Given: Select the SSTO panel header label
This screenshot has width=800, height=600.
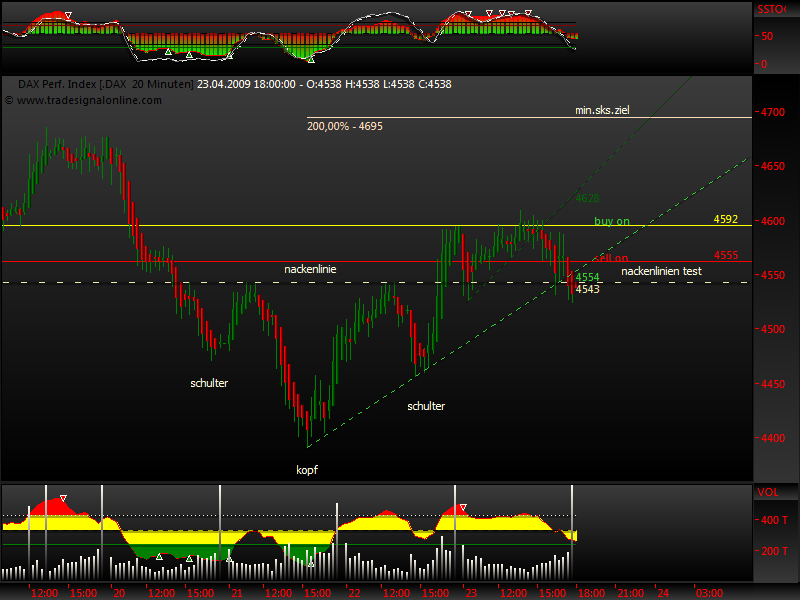Looking at the screenshot, I should tap(771, 8).
